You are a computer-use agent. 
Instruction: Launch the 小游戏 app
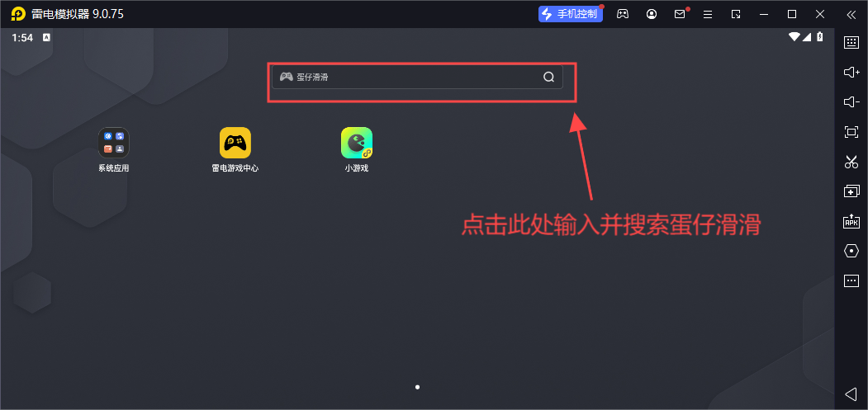click(357, 150)
